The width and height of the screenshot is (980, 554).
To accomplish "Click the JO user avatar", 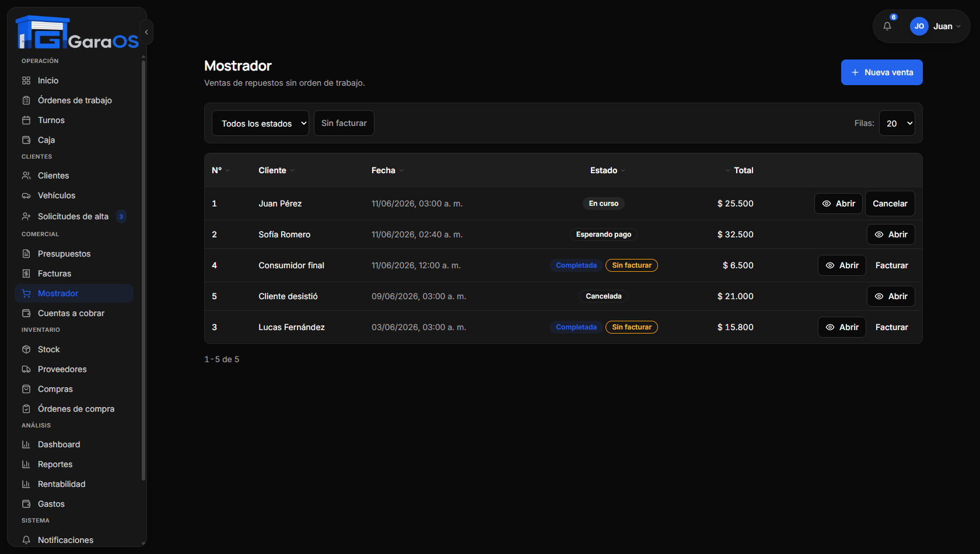I will coord(919,26).
